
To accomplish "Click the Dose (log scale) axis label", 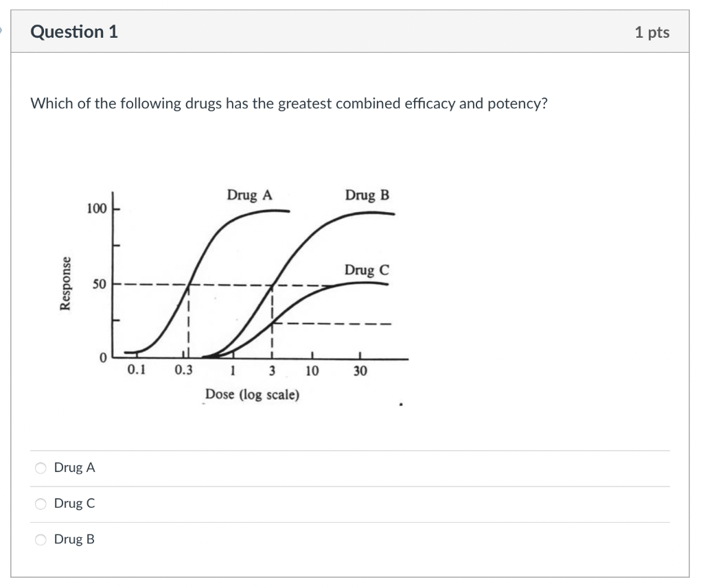I will [252, 395].
